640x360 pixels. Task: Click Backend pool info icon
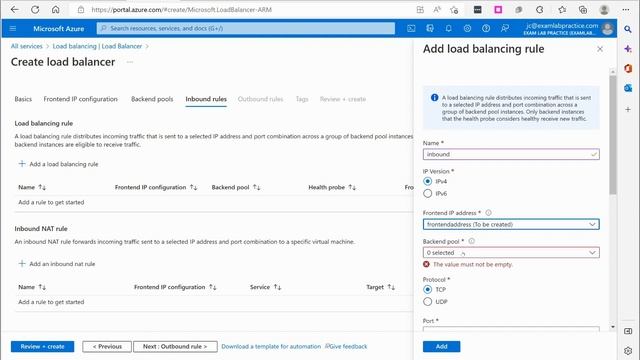[471, 241]
